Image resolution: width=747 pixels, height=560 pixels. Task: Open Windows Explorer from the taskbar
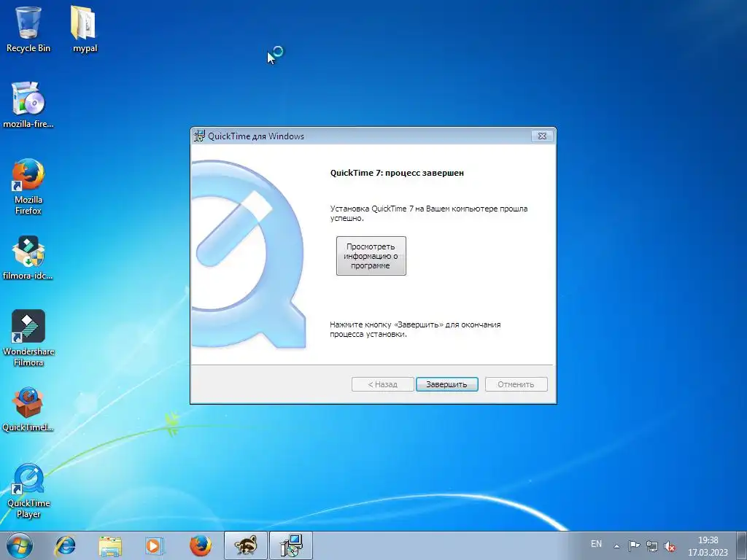pyautogui.click(x=110, y=545)
